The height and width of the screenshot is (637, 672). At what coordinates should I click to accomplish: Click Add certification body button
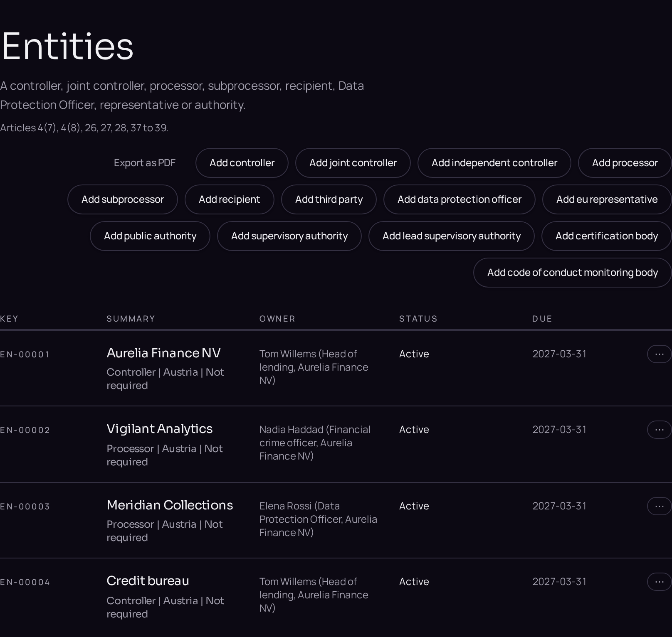pyautogui.click(x=607, y=236)
